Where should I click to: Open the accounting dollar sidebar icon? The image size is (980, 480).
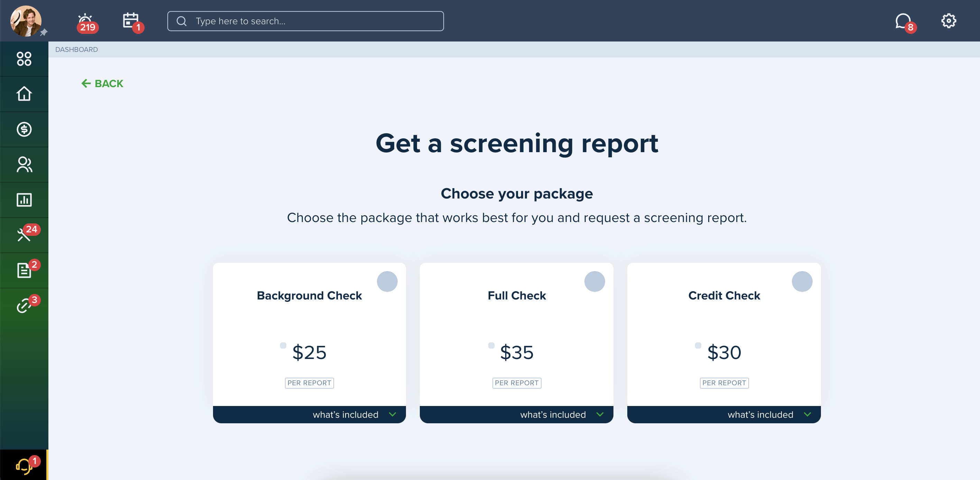[x=24, y=129]
